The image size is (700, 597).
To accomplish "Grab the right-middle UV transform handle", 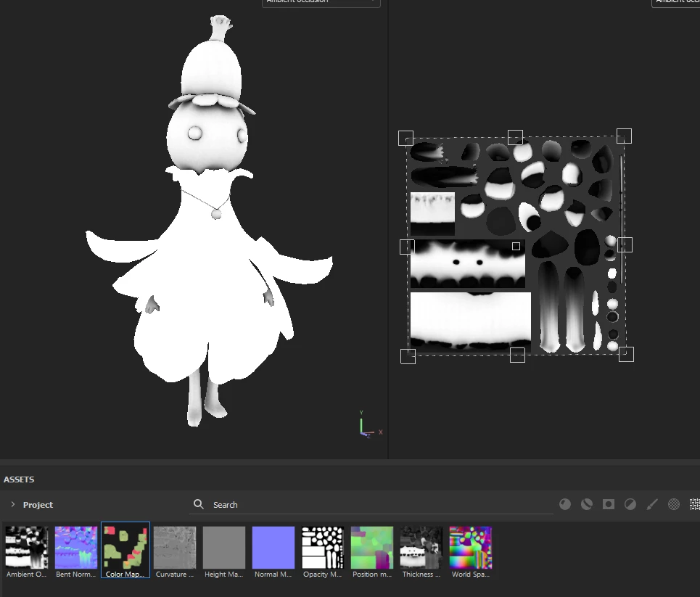I will click(625, 244).
